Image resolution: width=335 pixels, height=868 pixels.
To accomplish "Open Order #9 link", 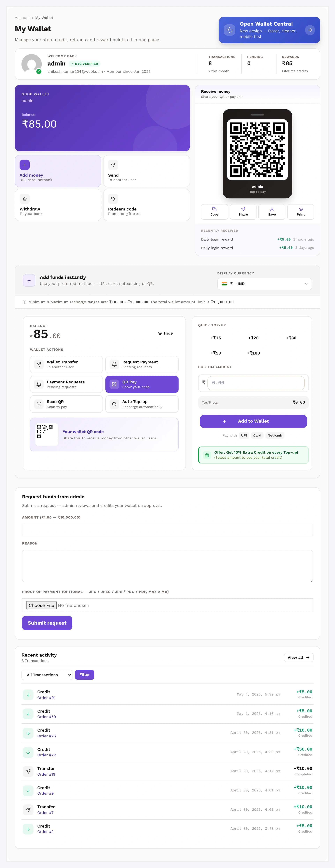I will pos(46,793).
